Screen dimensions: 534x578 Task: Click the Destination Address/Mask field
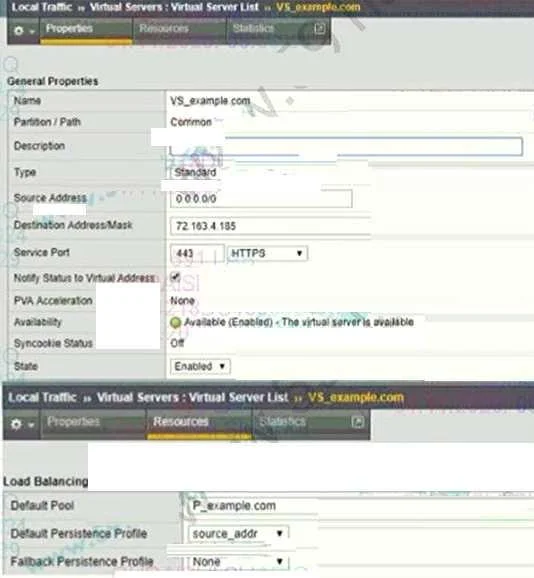[x=270, y=226]
